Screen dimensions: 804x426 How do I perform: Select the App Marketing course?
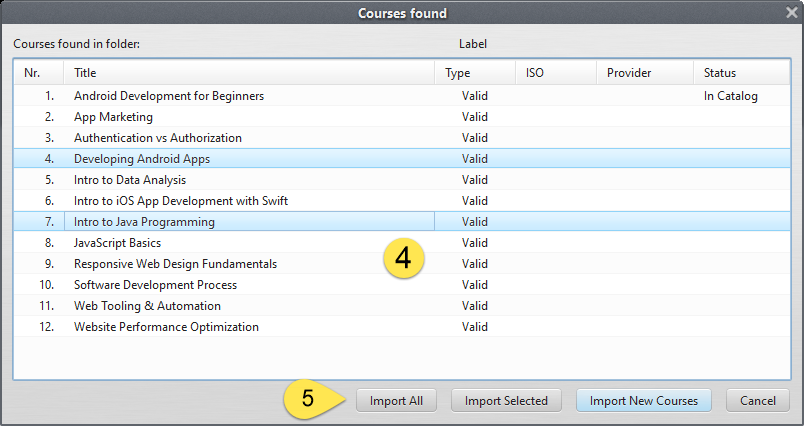coord(111,117)
